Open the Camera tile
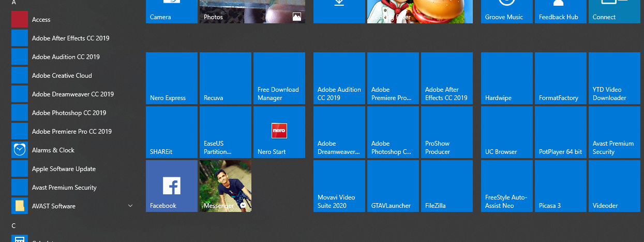644x242 pixels. pos(172,11)
